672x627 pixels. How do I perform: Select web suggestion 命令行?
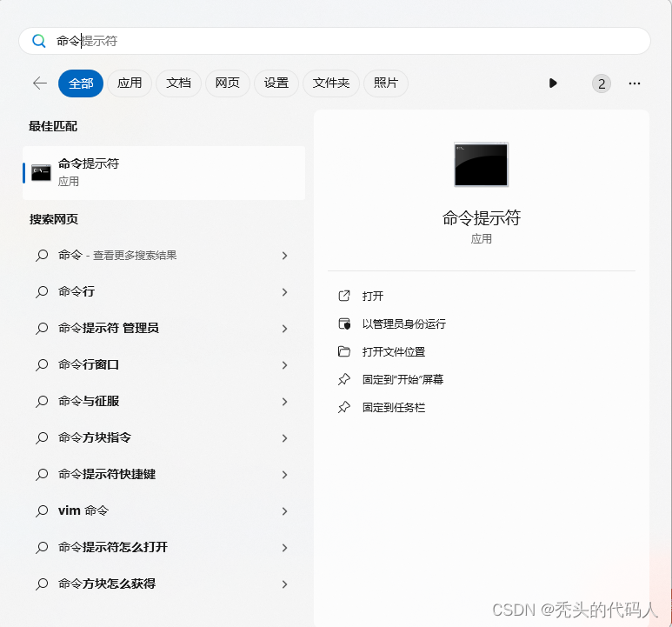coord(163,292)
